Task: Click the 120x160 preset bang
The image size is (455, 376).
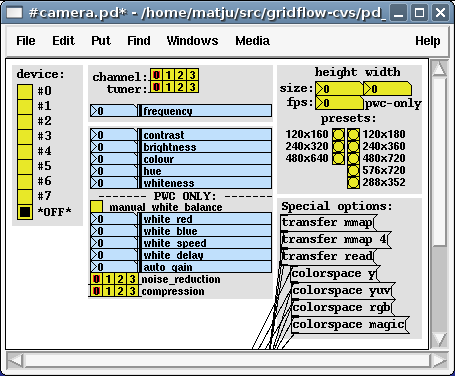Action: coord(338,135)
